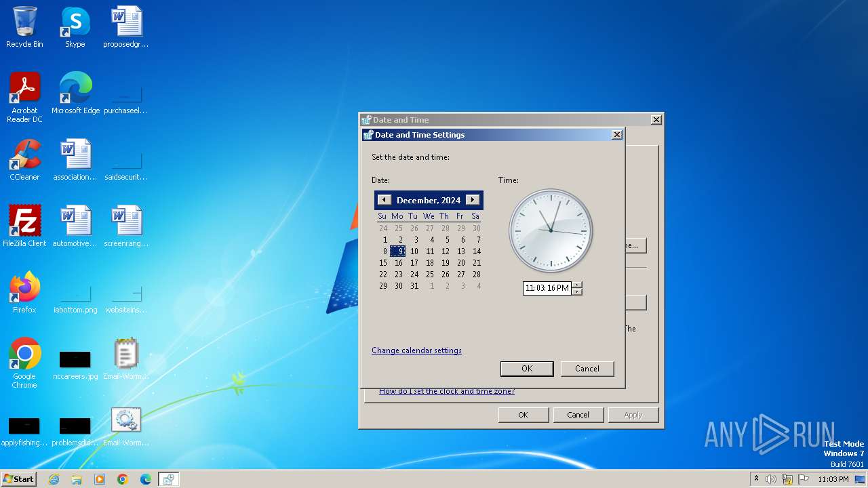Close the back Date and Time window

pos(656,120)
